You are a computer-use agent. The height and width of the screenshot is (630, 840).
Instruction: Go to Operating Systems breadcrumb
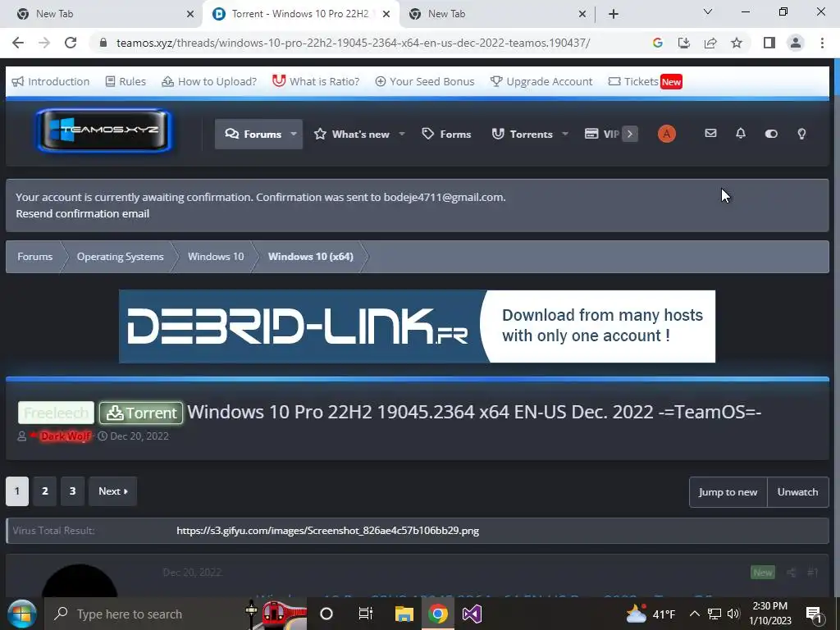(x=120, y=257)
